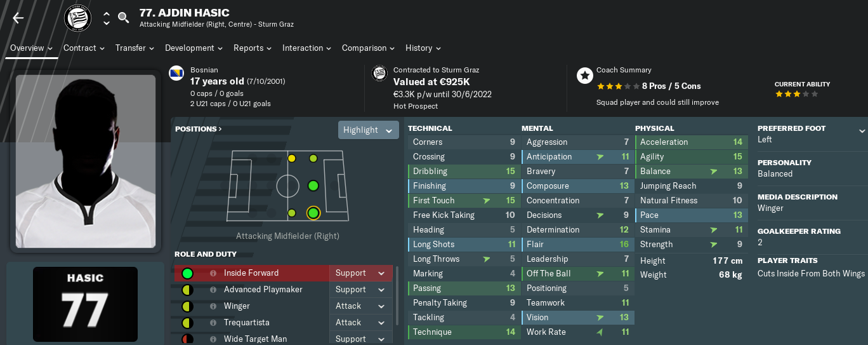Select the Advanced Playmaker role circle

(187, 290)
